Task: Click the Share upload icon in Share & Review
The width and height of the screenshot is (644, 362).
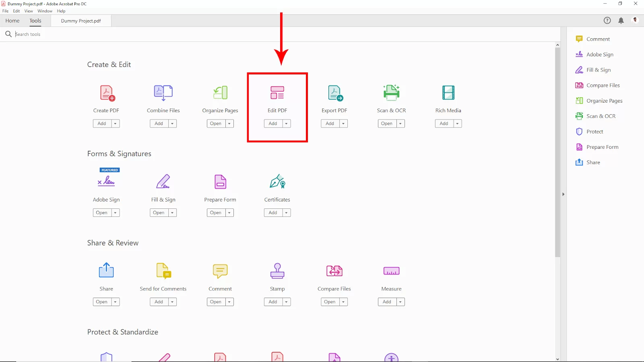Action: click(x=106, y=270)
